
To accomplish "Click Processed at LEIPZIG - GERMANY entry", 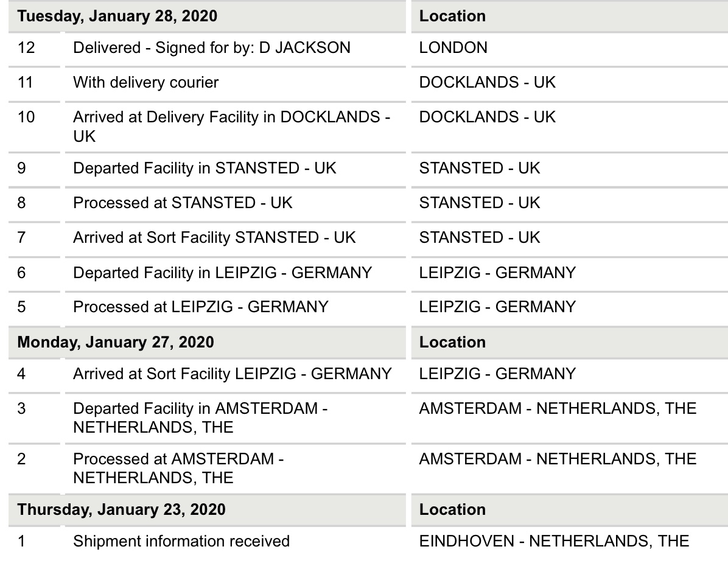I will click(201, 307).
